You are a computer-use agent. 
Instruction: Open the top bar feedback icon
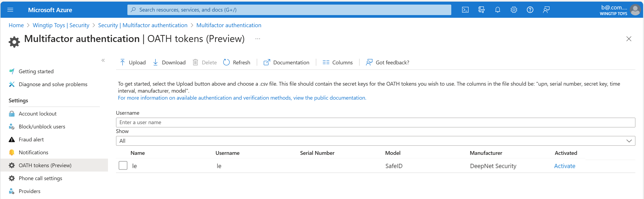click(x=546, y=10)
